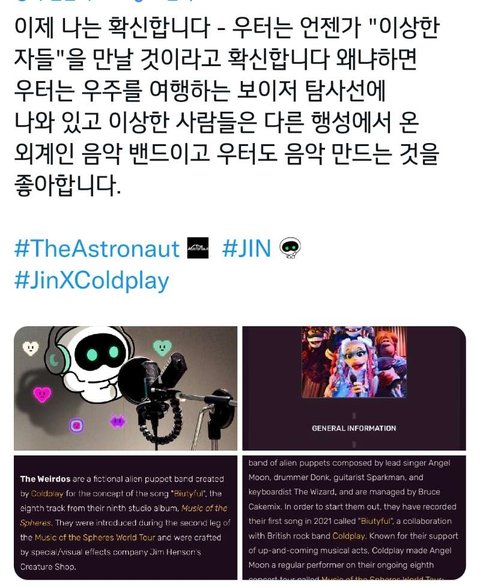The image size is (480, 587).
Task: Open The Weirdos description image
Action: tap(125, 517)
